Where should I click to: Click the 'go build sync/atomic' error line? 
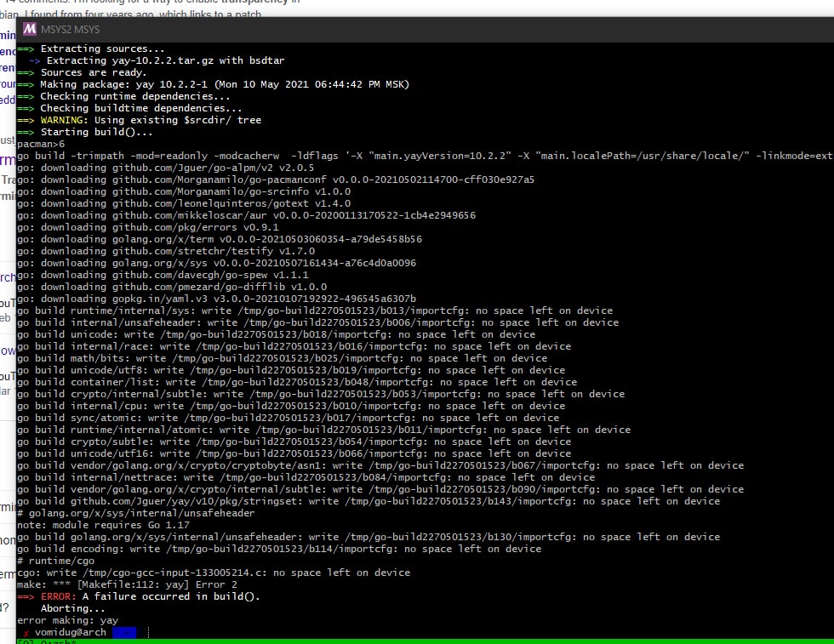(x=288, y=418)
